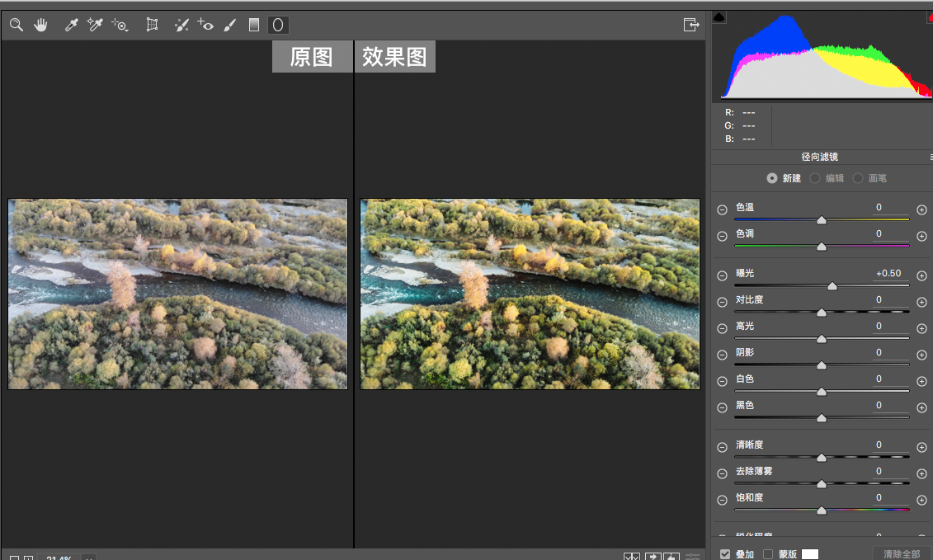
Task: Select the Zoom tool
Action: (x=16, y=26)
